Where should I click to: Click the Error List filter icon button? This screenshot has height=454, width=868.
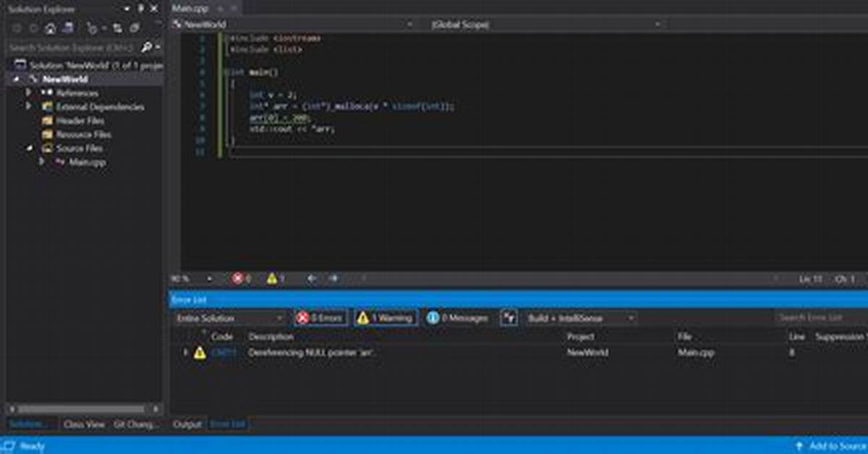(509, 318)
